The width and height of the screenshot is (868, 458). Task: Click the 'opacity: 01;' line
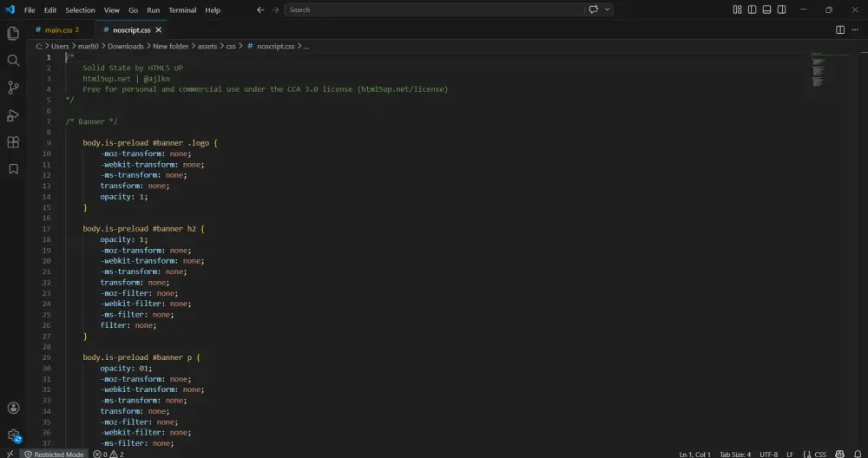[x=126, y=369]
